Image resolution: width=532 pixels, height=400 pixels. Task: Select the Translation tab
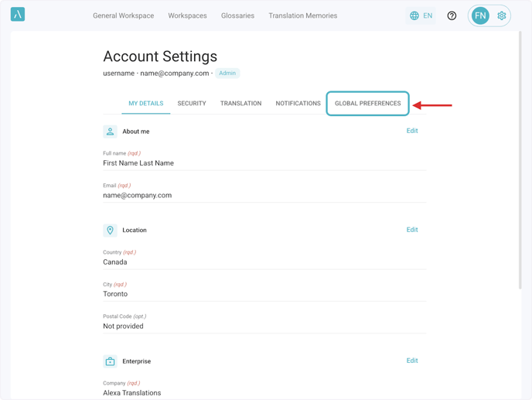[x=240, y=104]
